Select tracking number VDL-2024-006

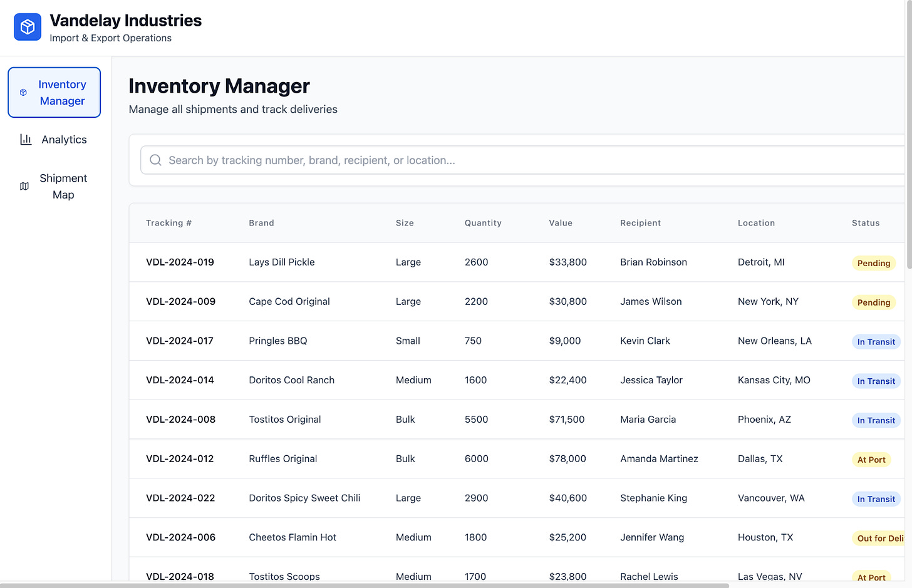[x=180, y=537]
